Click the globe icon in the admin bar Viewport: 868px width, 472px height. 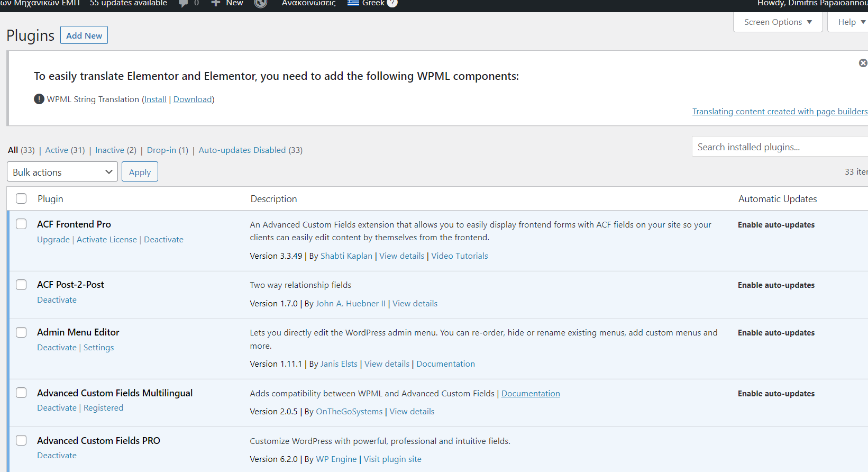[x=261, y=3]
